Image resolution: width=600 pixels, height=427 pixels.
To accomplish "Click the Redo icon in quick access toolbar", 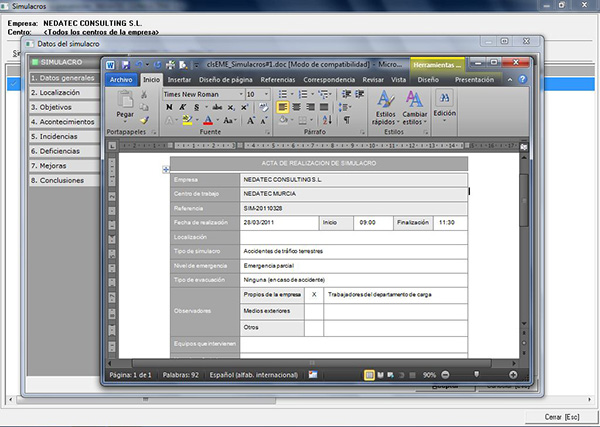I will tap(157, 65).
